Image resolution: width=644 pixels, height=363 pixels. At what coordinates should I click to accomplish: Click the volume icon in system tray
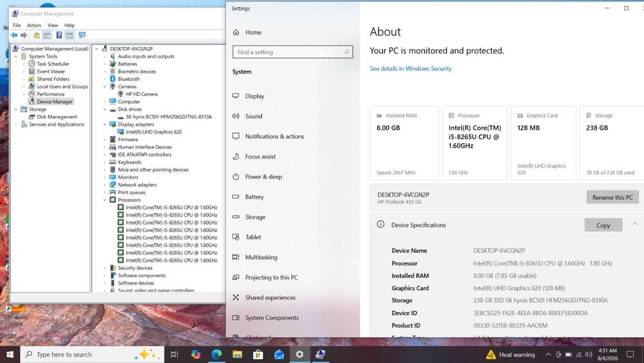pyautogui.click(x=589, y=355)
